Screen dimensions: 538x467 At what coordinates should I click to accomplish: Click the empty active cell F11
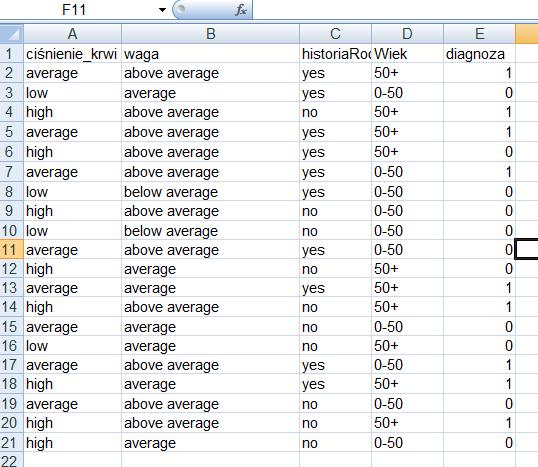point(527,249)
